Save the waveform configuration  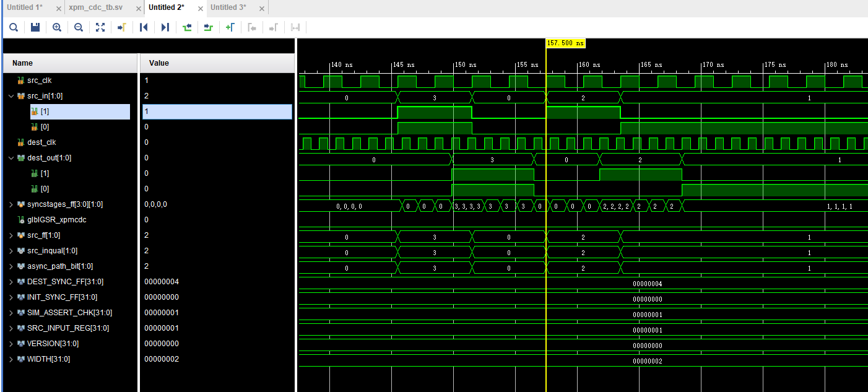tap(35, 27)
